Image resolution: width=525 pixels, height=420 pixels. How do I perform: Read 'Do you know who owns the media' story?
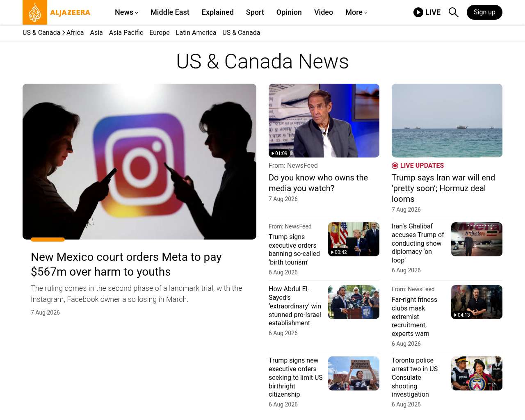[x=318, y=183]
